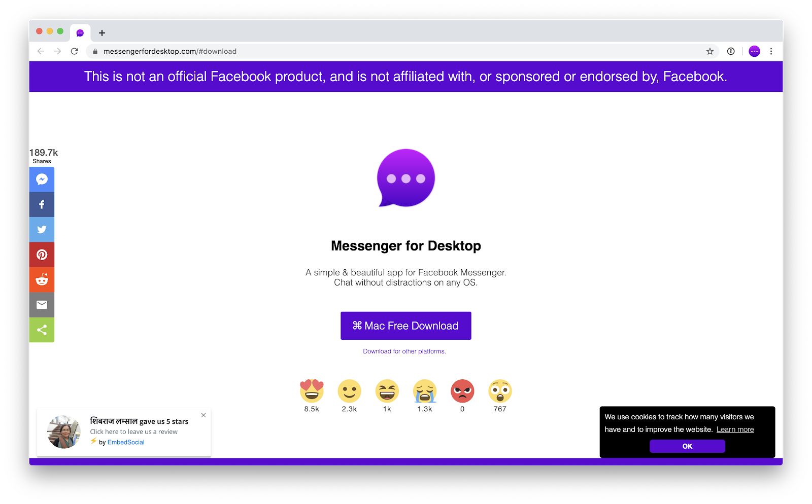Select the Messenger browser tab
Image resolution: width=812 pixels, height=504 pixels.
pos(80,33)
